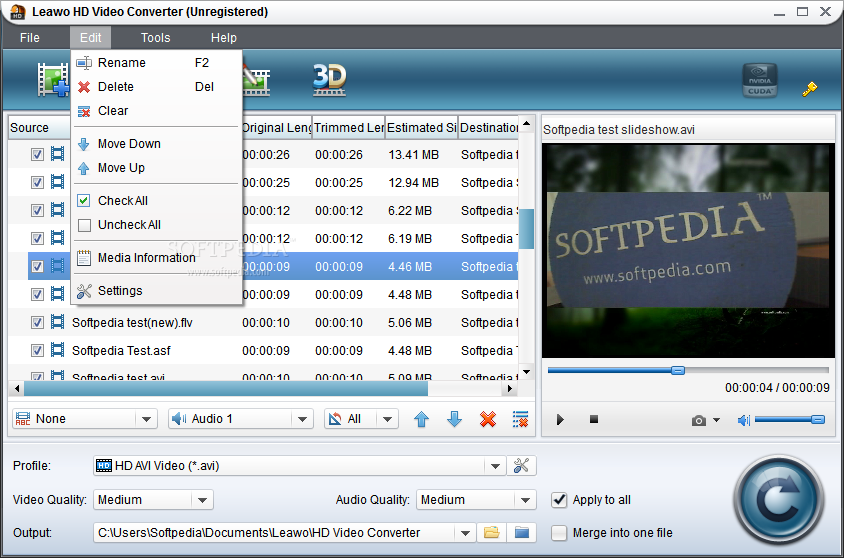Stop the preview playback
This screenshot has height=558, width=844.
tap(594, 419)
